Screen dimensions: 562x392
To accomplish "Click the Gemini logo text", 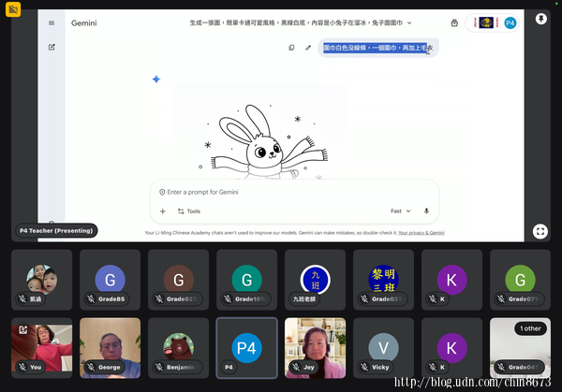I will tap(83, 22).
